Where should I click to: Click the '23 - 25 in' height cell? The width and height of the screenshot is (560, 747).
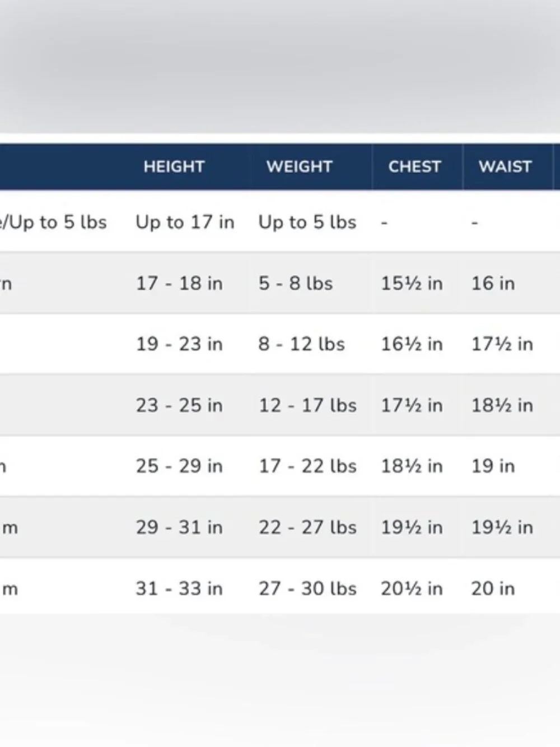[179, 405]
